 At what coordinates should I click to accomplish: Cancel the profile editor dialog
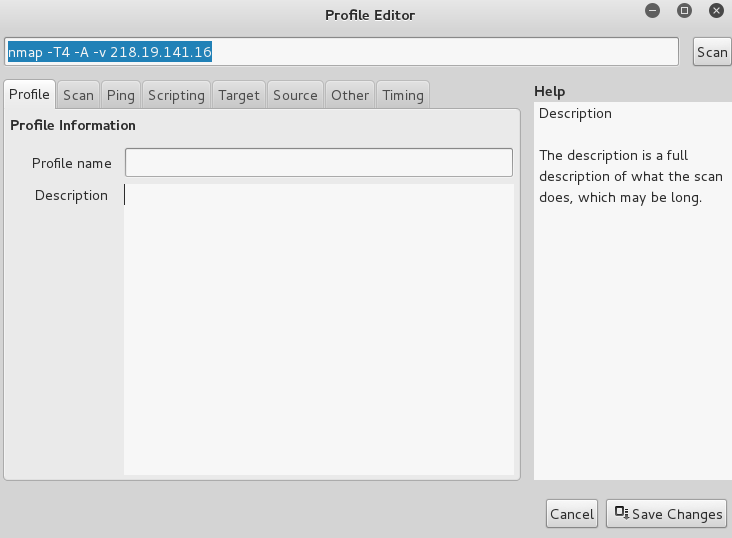click(572, 514)
